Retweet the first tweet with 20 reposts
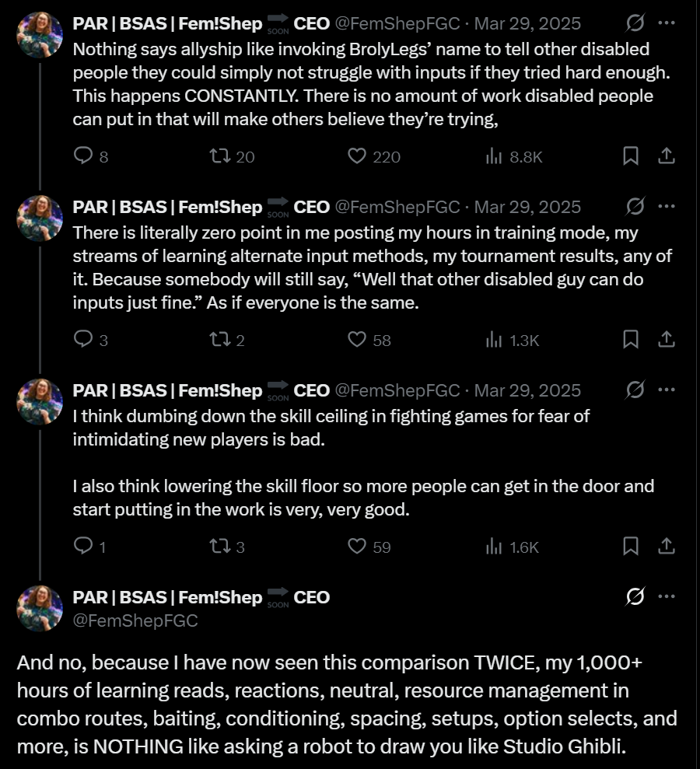This screenshot has height=769, width=700. (x=220, y=156)
